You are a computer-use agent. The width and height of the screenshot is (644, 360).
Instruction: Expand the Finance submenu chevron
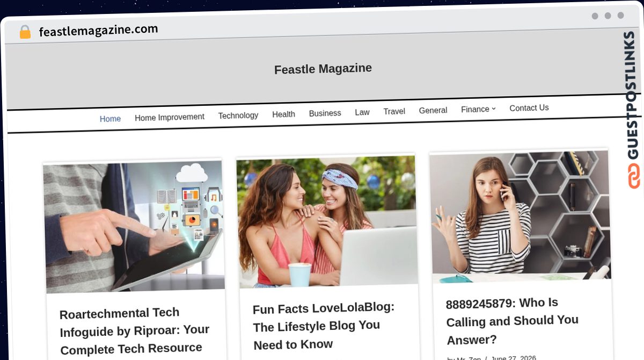tap(494, 109)
